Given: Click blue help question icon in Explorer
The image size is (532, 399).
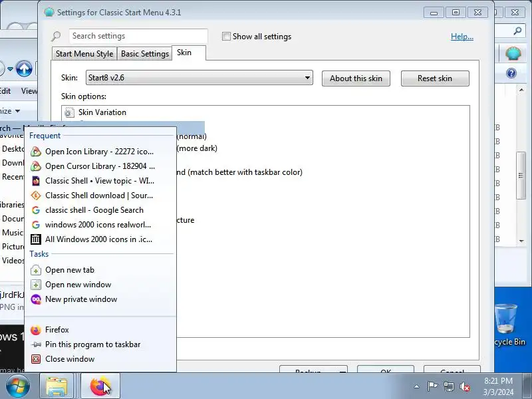Looking at the screenshot, I should tap(511, 73).
